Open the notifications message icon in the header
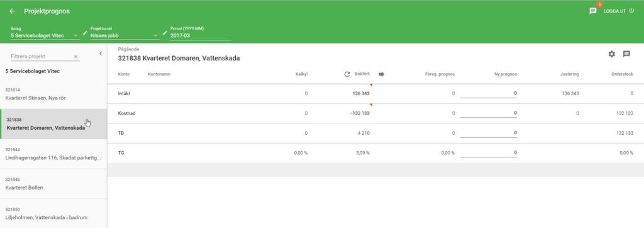 pyautogui.click(x=592, y=11)
